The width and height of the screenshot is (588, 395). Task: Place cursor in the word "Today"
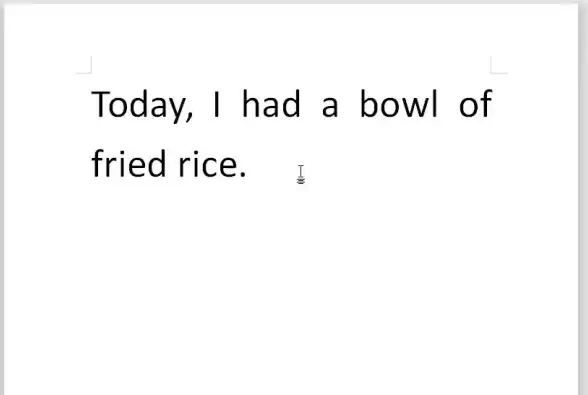pyautogui.click(x=139, y=104)
